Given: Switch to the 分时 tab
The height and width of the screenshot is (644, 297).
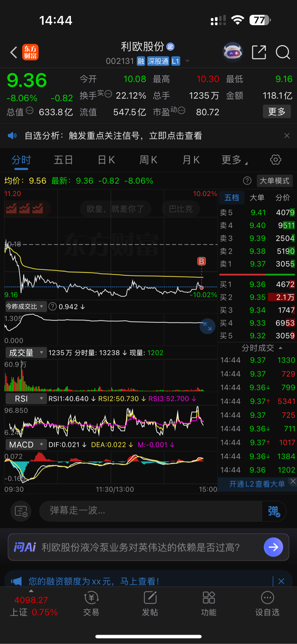Looking at the screenshot, I should click(21, 160).
